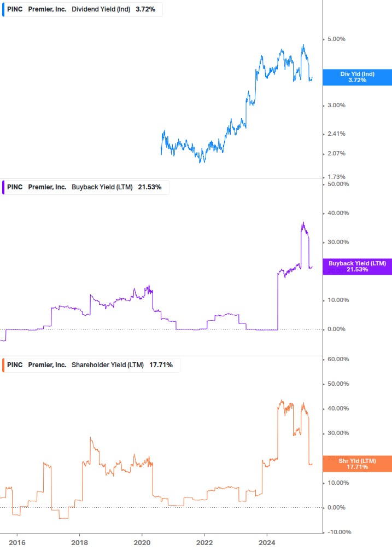Click the Dividend Yield (Ind) legend label
Viewport: 392px width, 550px height.
[x=101, y=9]
